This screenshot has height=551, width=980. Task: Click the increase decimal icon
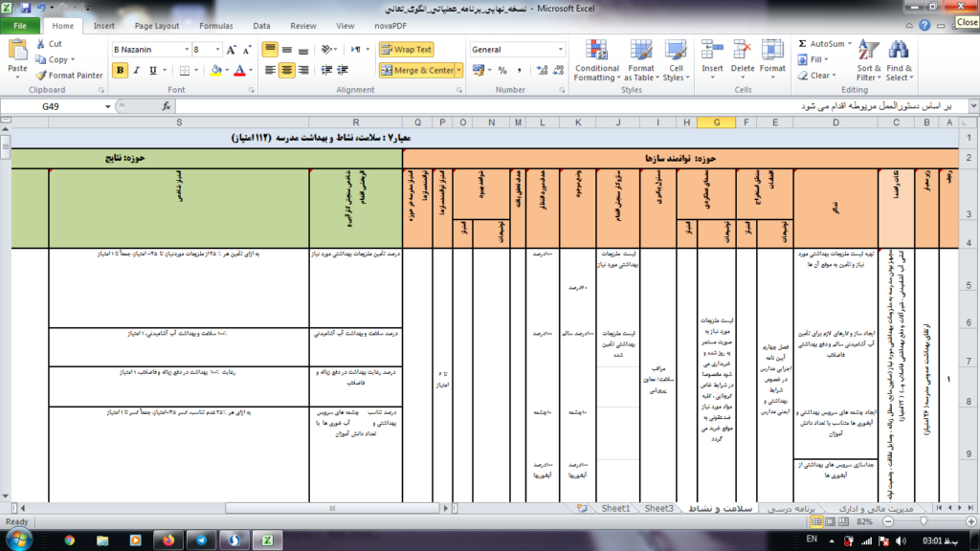pos(542,71)
